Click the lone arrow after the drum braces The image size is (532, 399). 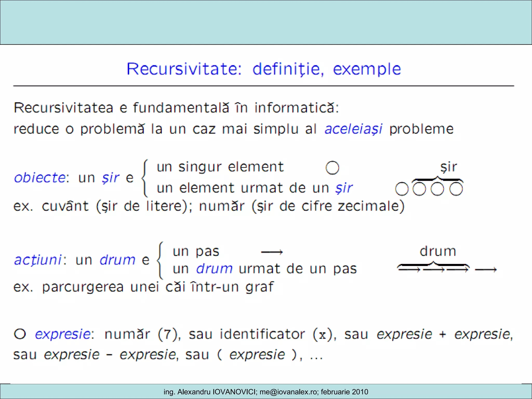486,270
